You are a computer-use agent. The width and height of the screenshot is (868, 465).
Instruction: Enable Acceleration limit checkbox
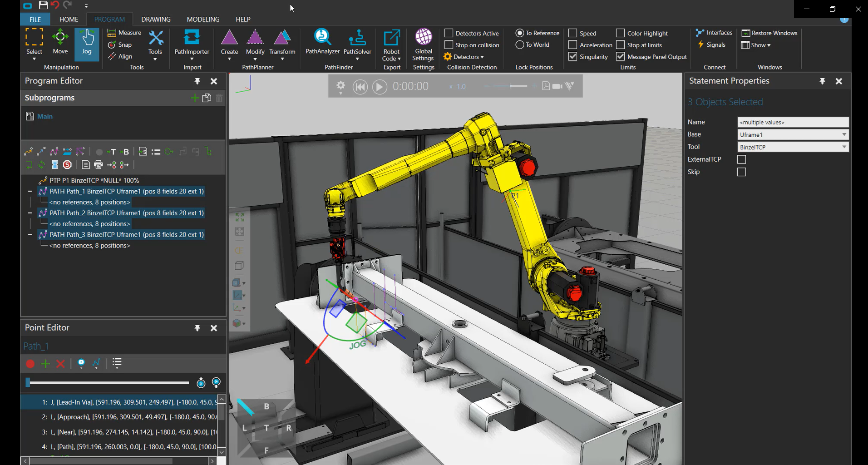tap(573, 45)
